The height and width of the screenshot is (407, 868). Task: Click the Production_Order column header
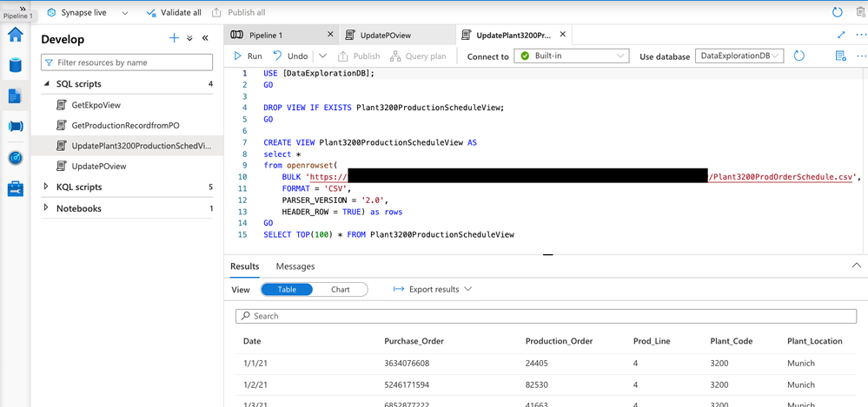(559, 341)
